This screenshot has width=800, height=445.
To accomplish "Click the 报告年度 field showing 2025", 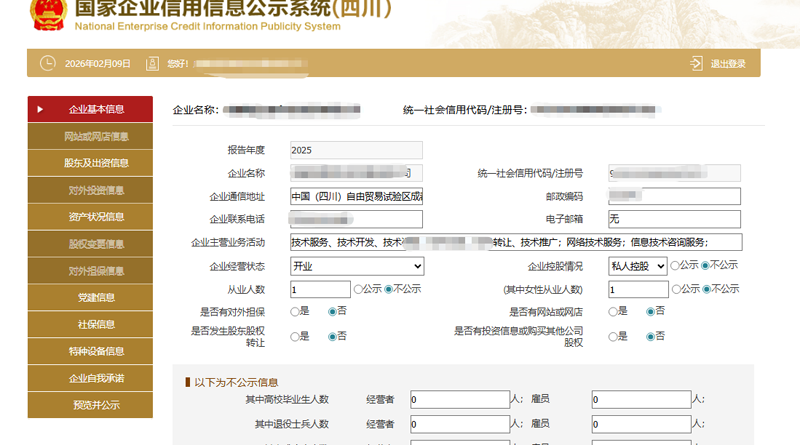I will [356, 150].
